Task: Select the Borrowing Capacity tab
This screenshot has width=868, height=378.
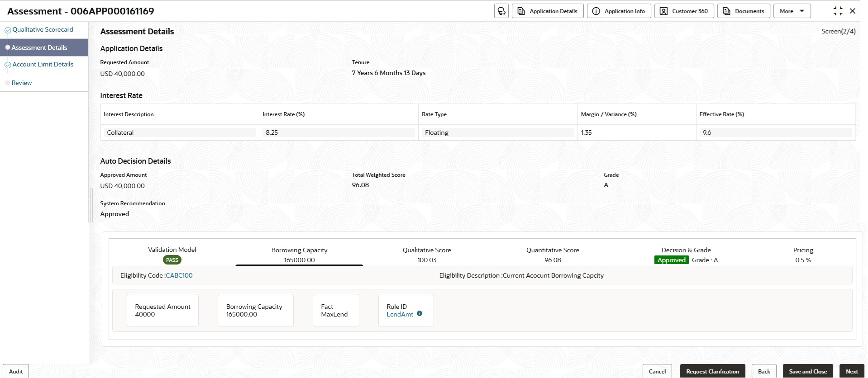Action: click(x=299, y=255)
